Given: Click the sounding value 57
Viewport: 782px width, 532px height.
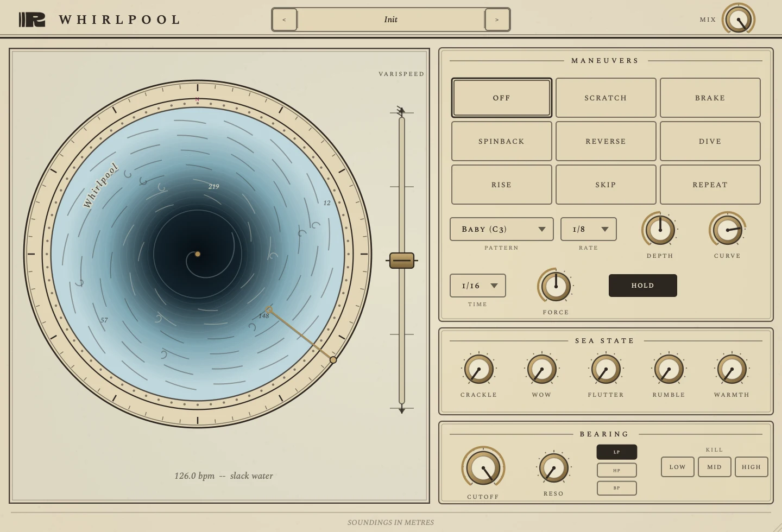Looking at the screenshot, I should coord(104,320).
